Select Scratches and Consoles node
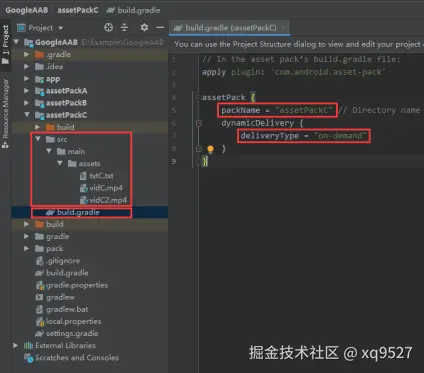Viewport: 424px width, 373px height. click(x=71, y=358)
